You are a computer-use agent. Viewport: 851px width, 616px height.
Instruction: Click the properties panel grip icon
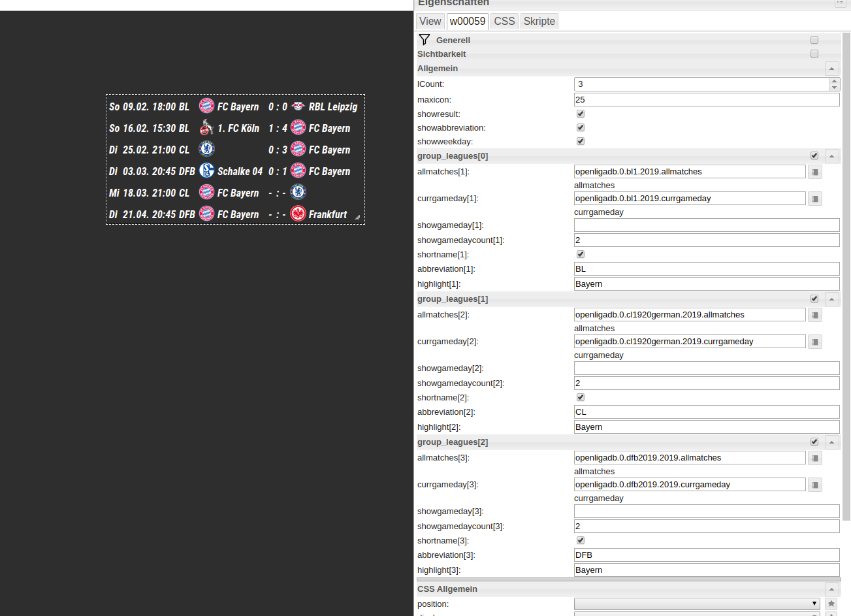(840, 3)
